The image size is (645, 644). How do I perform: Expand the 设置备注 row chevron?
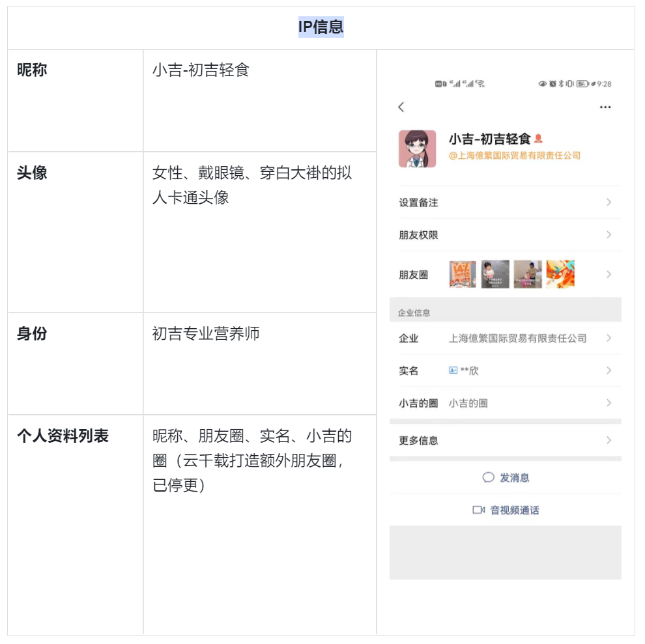click(609, 203)
